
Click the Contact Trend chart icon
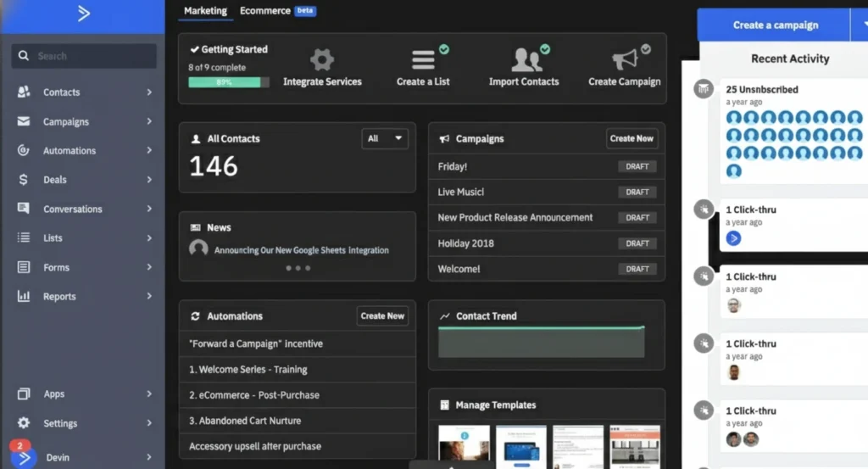click(x=444, y=316)
